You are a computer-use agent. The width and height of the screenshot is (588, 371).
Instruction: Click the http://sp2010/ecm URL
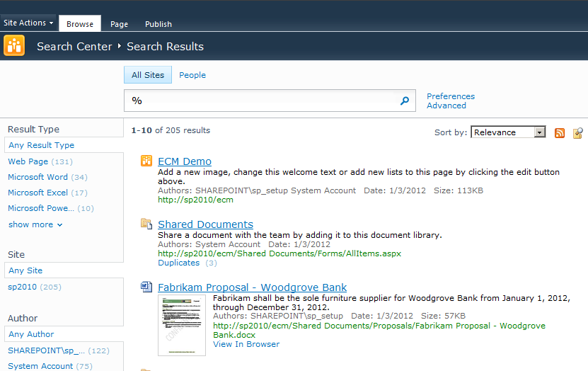click(x=195, y=200)
